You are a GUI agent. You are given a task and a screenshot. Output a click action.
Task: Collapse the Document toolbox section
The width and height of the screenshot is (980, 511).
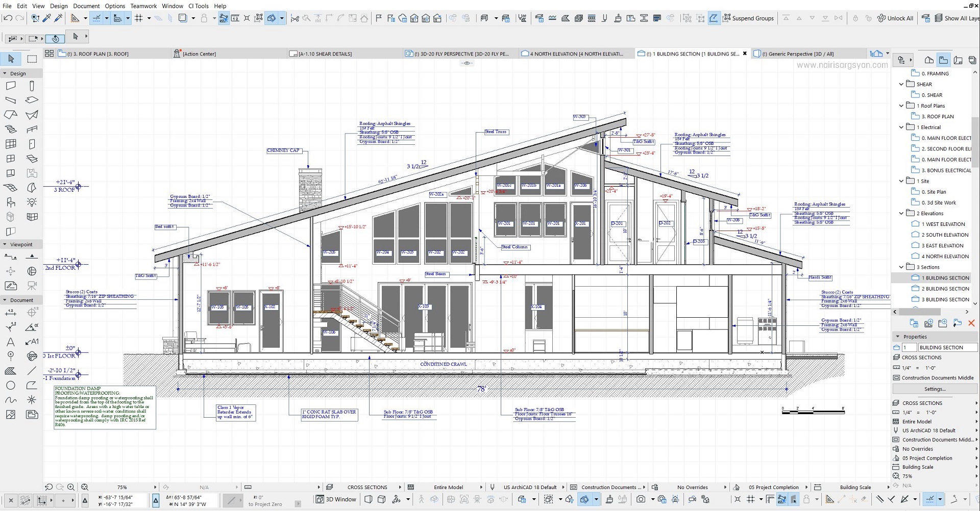pyautogui.click(x=5, y=300)
